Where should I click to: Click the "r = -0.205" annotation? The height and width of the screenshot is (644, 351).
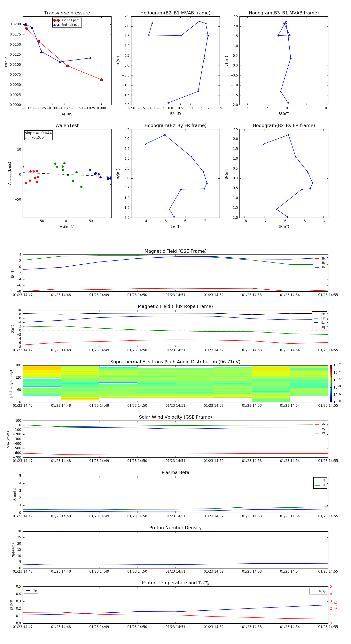35,137
